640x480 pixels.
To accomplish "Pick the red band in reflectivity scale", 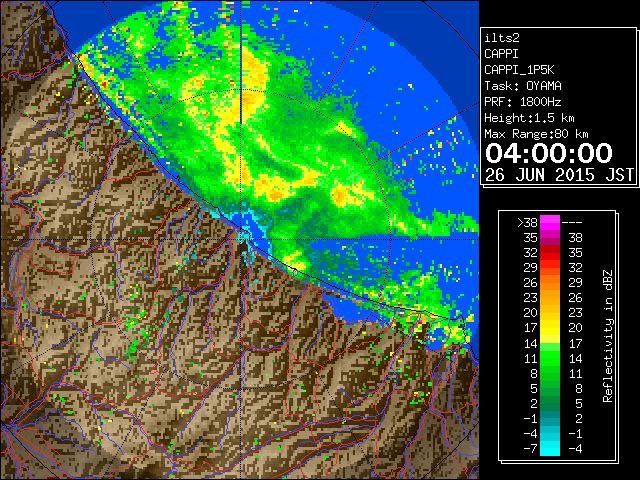I will [550, 253].
